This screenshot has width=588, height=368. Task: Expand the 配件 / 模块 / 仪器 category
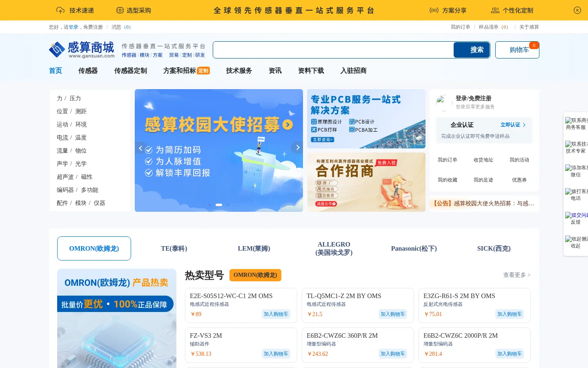click(81, 203)
